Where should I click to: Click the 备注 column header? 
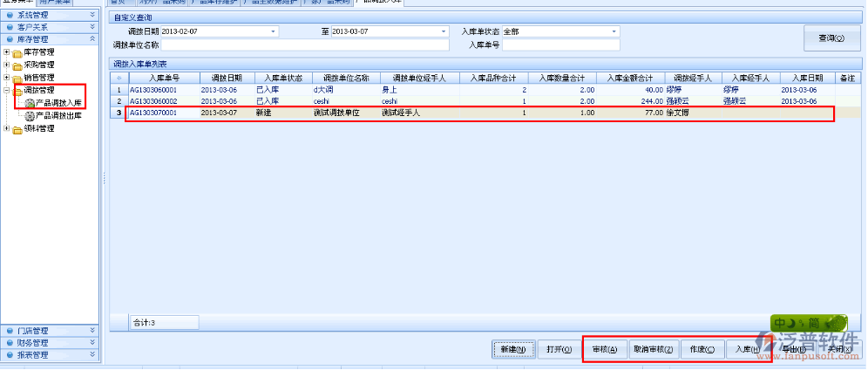[x=848, y=78]
